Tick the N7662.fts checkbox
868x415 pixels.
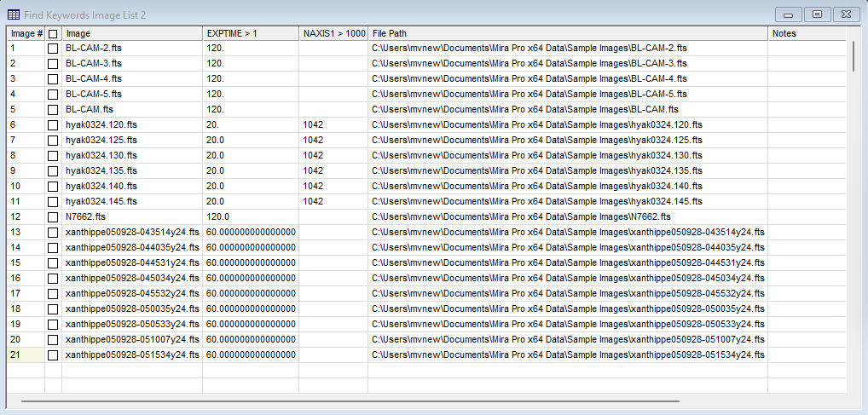pyautogui.click(x=53, y=216)
